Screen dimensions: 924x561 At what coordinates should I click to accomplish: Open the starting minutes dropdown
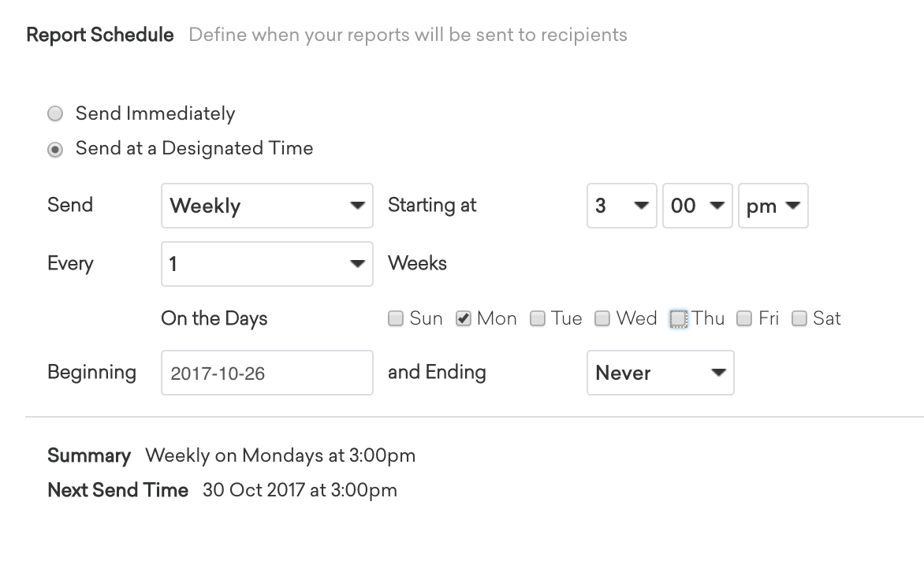click(697, 206)
